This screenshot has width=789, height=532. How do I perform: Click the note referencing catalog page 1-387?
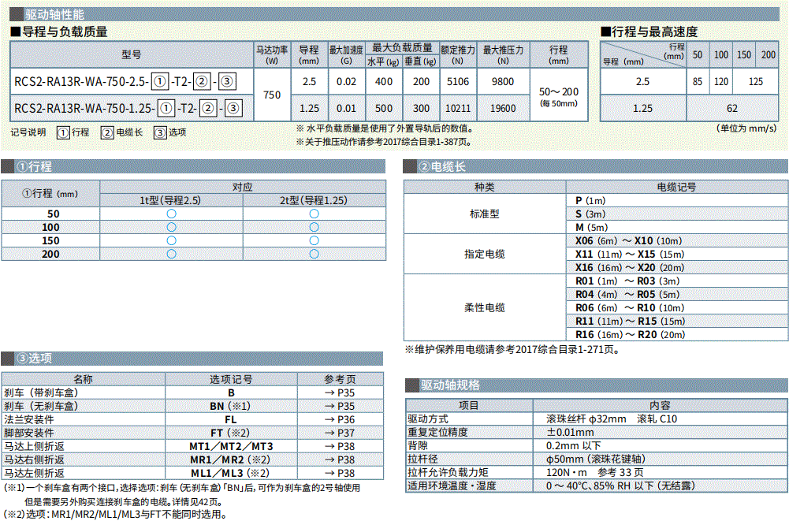pyautogui.click(x=385, y=142)
